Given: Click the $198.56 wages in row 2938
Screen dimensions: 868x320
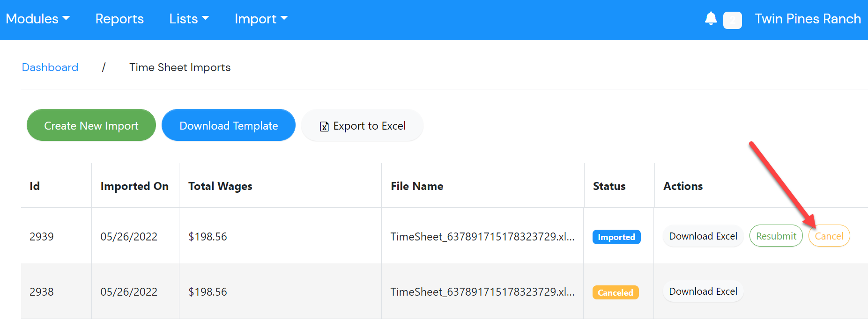Looking at the screenshot, I should (208, 292).
